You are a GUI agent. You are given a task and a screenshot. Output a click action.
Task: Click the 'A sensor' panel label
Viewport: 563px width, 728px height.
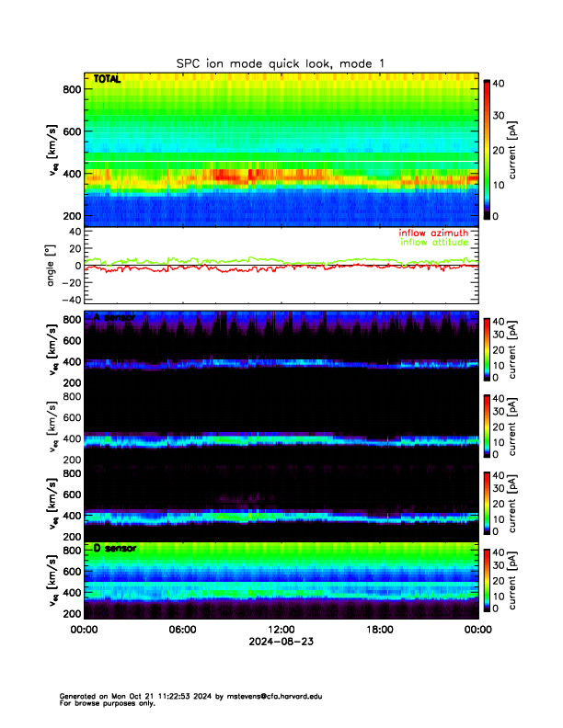tap(114, 317)
